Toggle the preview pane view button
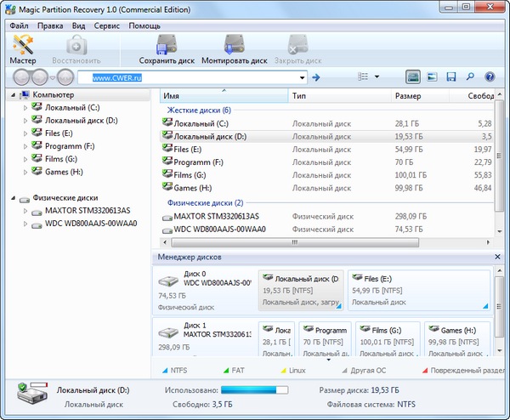The height and width of the screenshot is (420, 510). pos(432,77)
